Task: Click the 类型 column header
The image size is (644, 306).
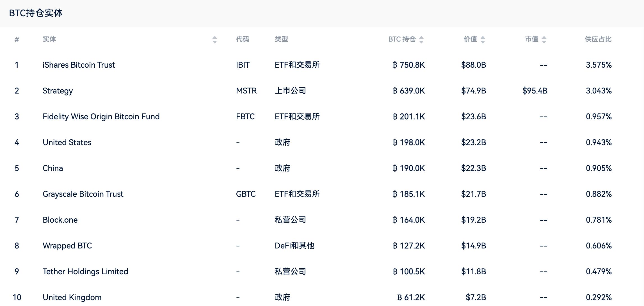Action: click(281, 39)
